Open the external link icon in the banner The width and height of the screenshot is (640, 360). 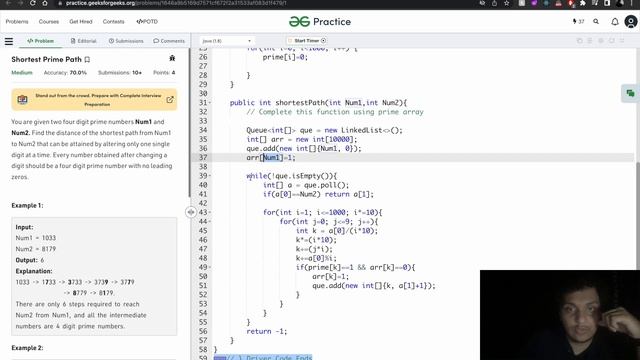click(x=170, y=100)
